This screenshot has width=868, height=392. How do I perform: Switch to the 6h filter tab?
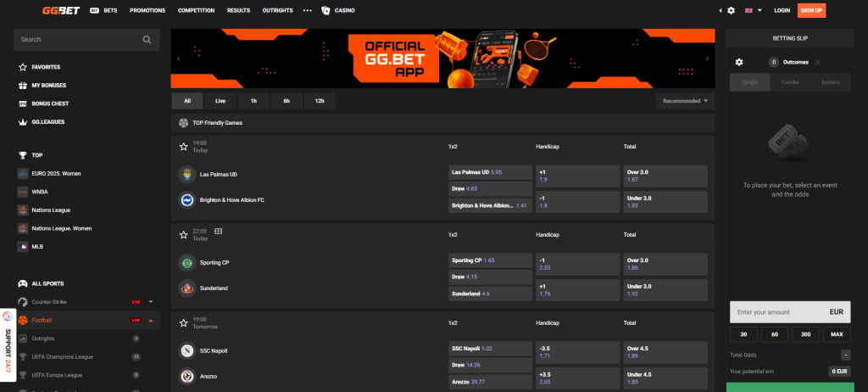click(x=287, y=101)
